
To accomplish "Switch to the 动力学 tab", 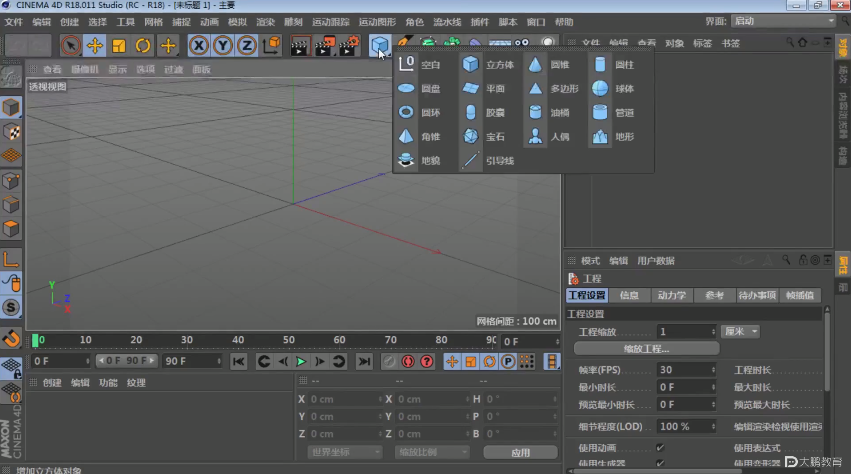I will (672, 295).
